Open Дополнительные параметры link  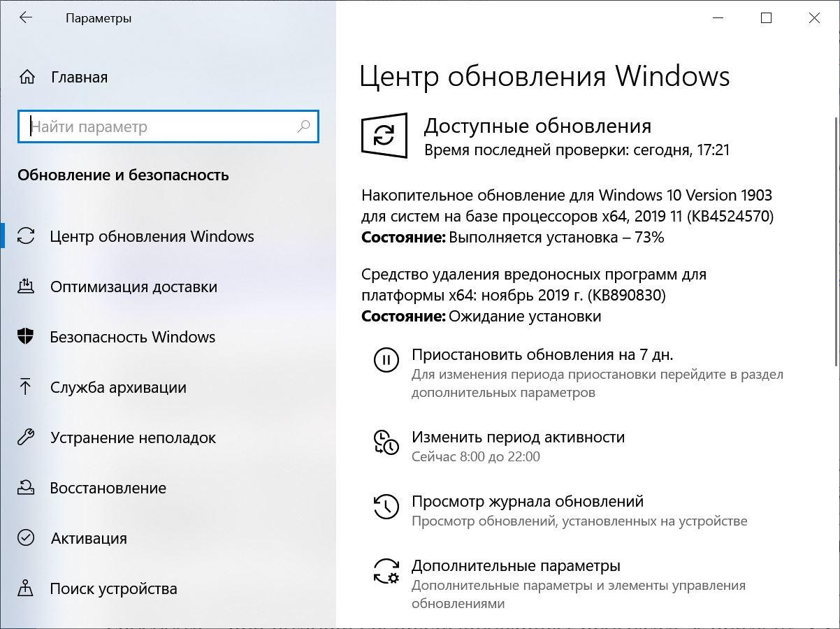tap(516, 565)
